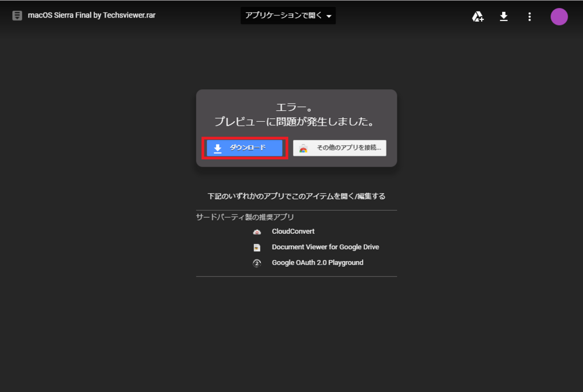Image resolution: width=583 pixels, height=392 pixels.
Task: Select Document Viewer for Google Drive
Action: click(x=326, y=247)
